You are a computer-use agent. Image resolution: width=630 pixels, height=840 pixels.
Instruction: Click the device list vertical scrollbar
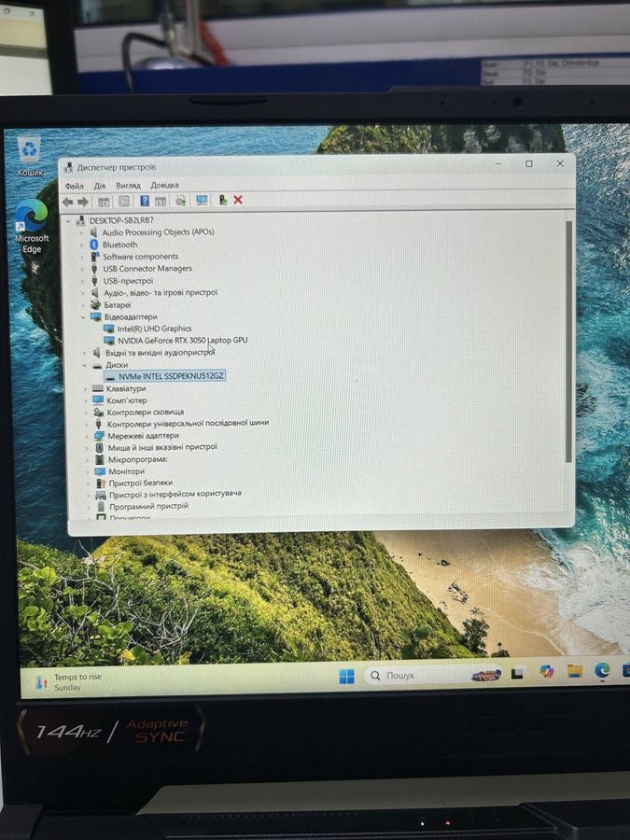(568, 345)
